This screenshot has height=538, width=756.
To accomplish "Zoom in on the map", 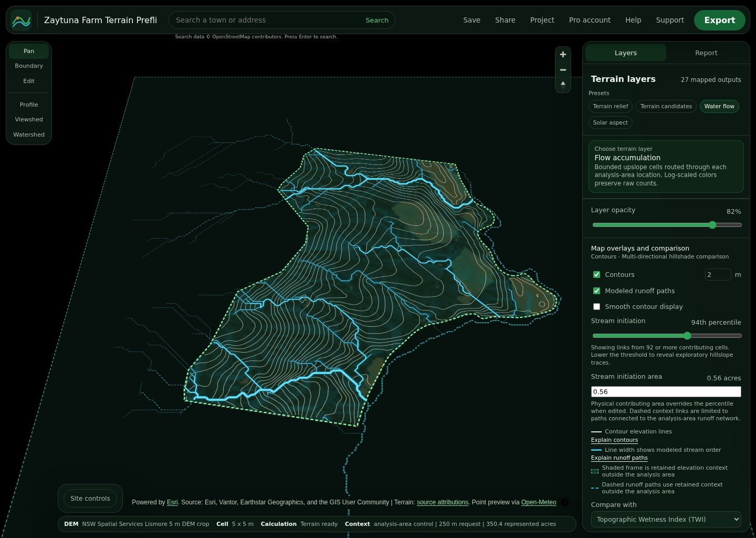I will click(563, 55).
